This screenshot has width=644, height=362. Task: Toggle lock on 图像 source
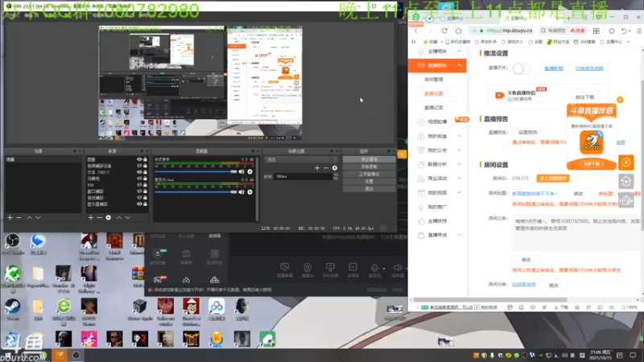[x=145, y=159]
